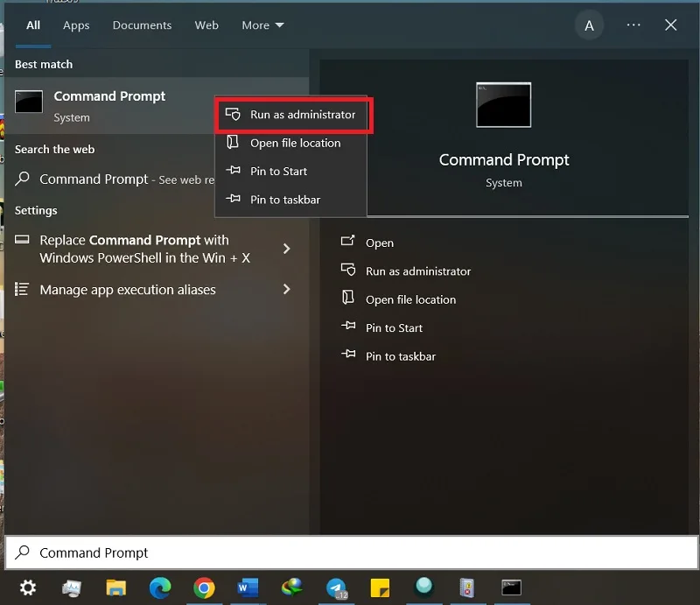Launch Google Chrome from the taskbar
The image size is (700, 605).
204,587
